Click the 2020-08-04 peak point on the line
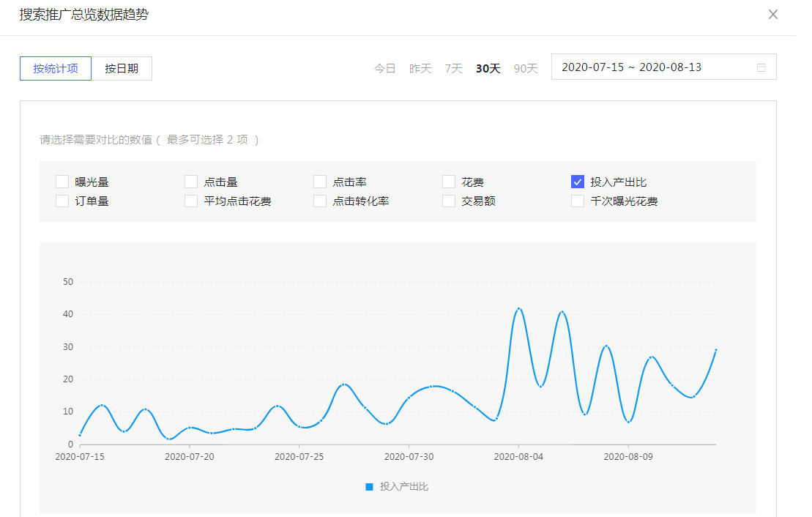This screenshot has height=517, width=812. click(518, 309)
